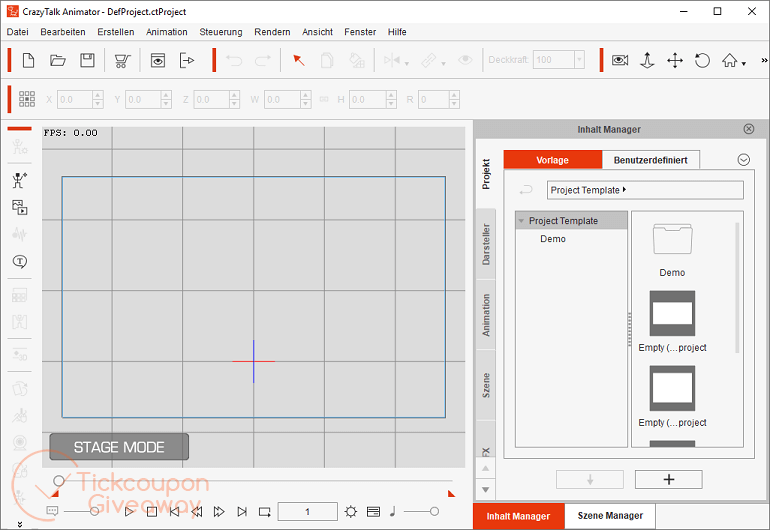Viewport: 770px width, 530px height.
Task: Select the pan cross-arrows tool
Action: [x=675, y=60]
